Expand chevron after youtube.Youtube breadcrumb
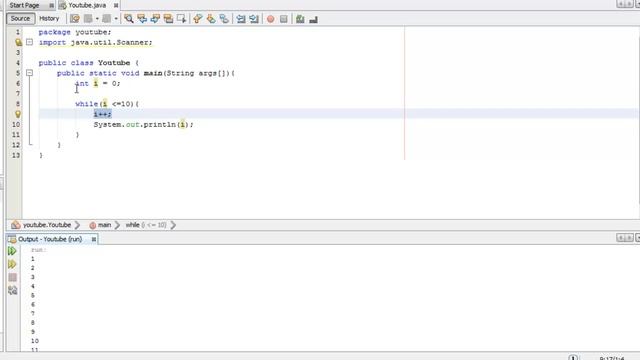The image size is (640, 360). [x=78, y=225]
